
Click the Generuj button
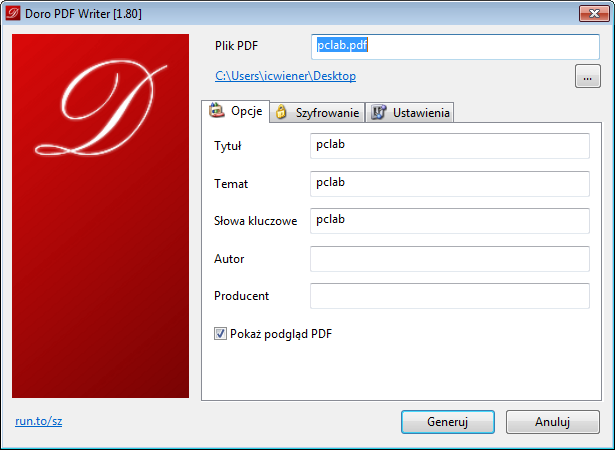click(448, 422)
